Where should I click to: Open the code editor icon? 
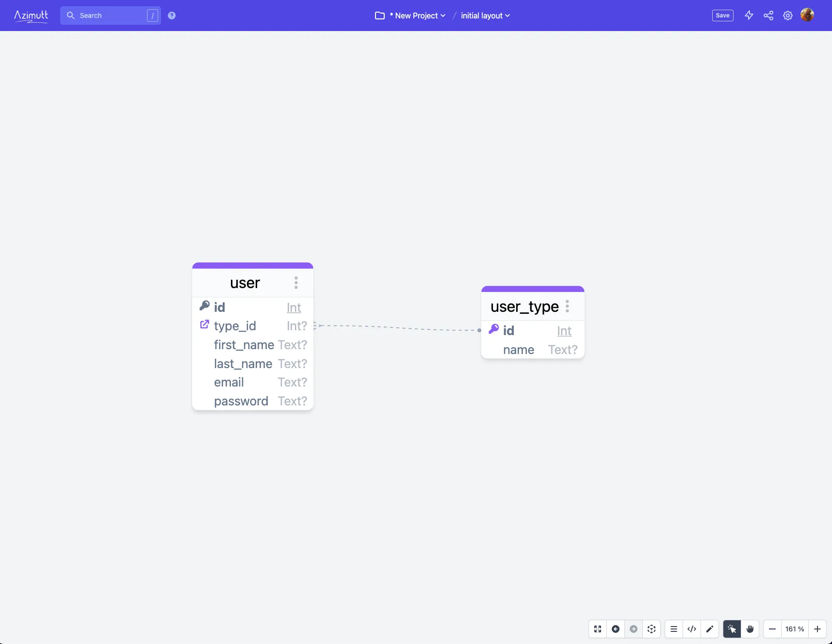(x=692, y=629)
